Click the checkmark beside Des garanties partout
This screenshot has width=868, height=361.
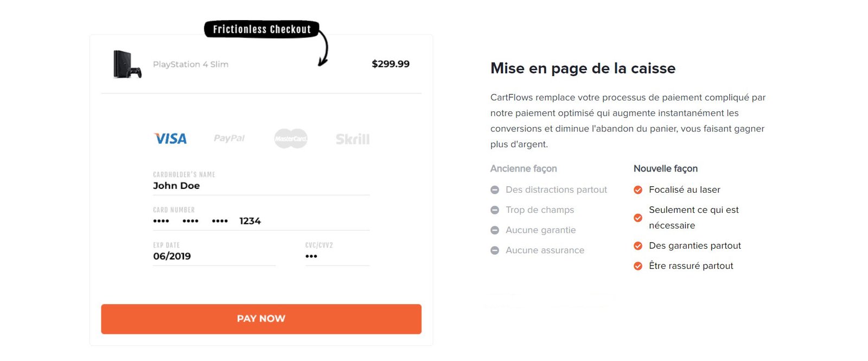[638, 246]
